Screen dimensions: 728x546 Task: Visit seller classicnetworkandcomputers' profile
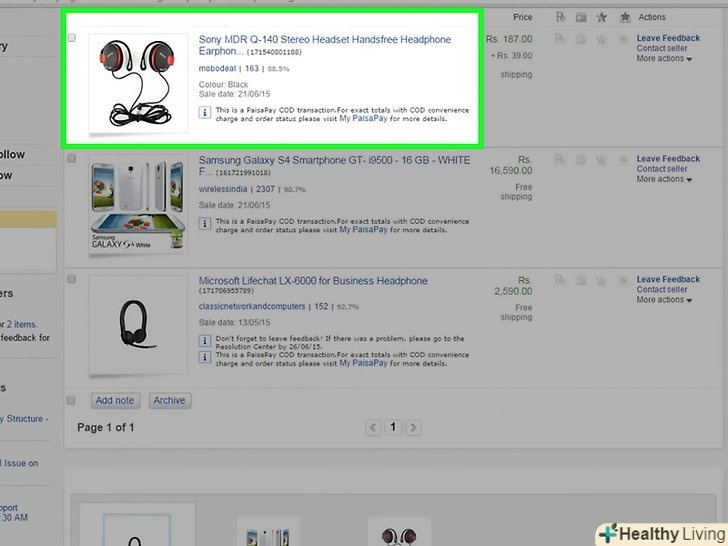[252, 306]
